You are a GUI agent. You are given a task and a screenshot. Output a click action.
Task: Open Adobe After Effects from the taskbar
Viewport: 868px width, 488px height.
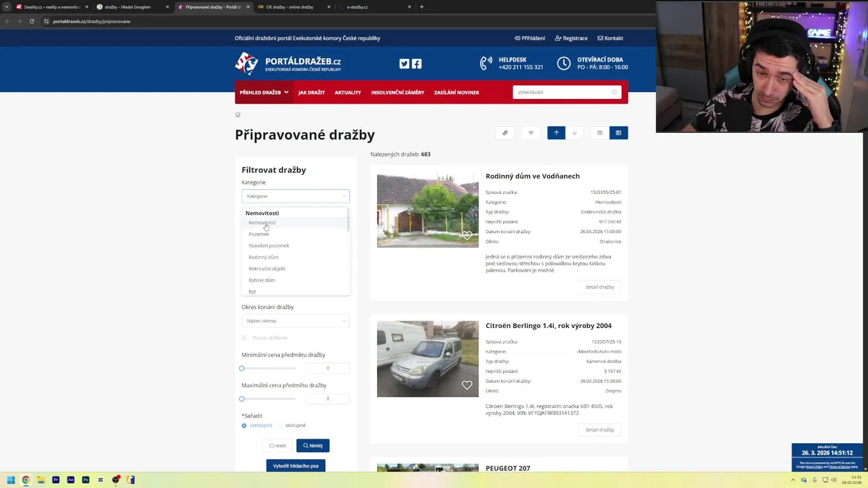(71, 480)
